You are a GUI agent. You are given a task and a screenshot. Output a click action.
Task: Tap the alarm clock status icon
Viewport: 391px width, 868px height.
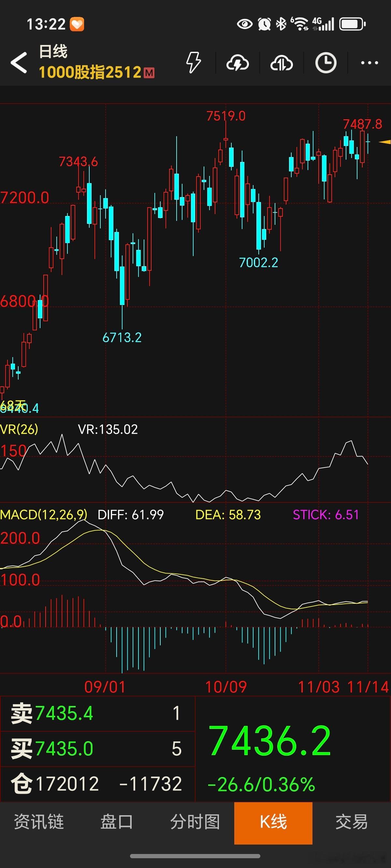(x=264, y=24)
